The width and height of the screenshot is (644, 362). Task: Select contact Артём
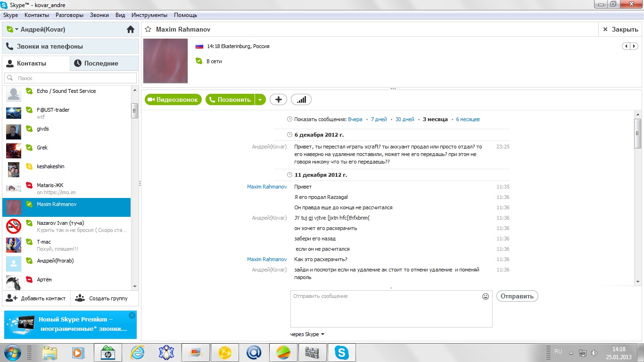pyautogui.click(x=66, y=282)
